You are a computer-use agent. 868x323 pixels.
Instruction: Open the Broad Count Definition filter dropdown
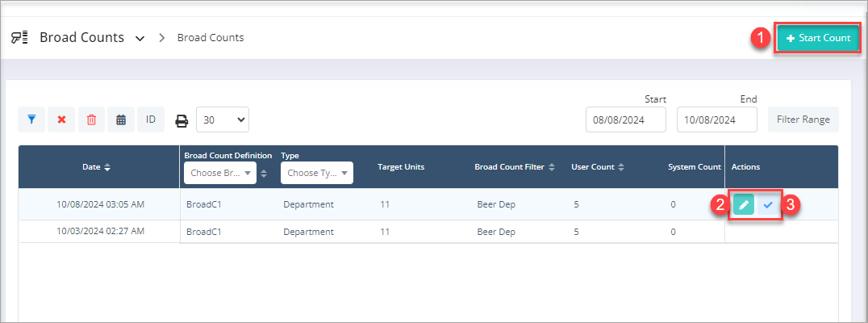click(220, 173)
